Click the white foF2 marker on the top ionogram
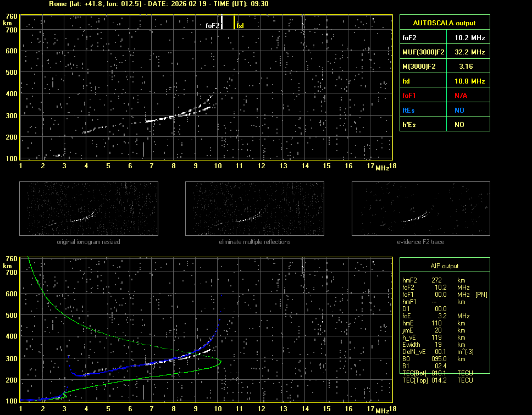The width and height of the screenshot is (532, 415). (221, 22)
